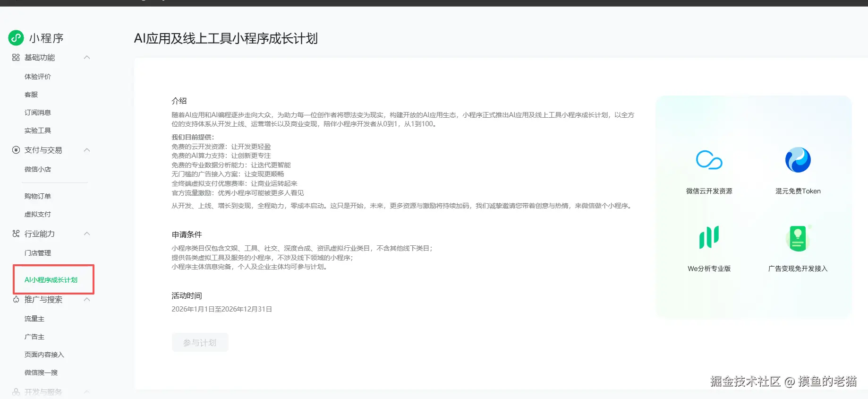
Task: Click the 支付与交易 section label
Action: 43,150
